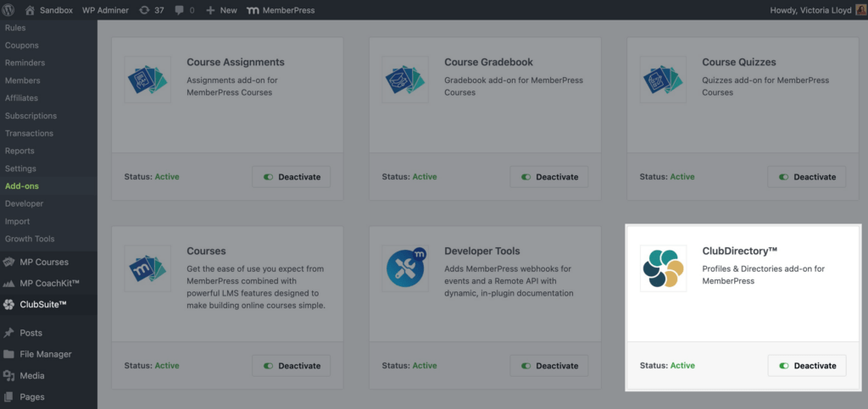Click the MemberPress logo in admin bar
Viewport: 868px width, 409px height.
(253, 10)
